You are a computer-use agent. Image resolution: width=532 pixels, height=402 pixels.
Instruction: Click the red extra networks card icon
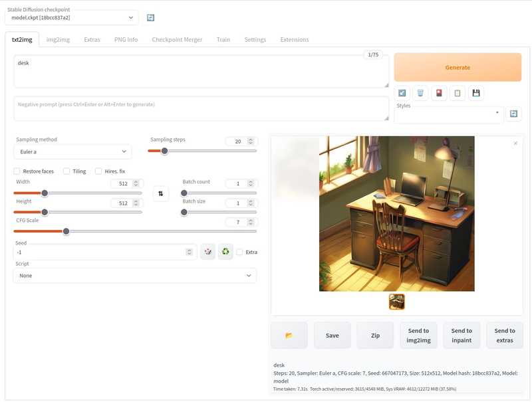tap(439, 93)
